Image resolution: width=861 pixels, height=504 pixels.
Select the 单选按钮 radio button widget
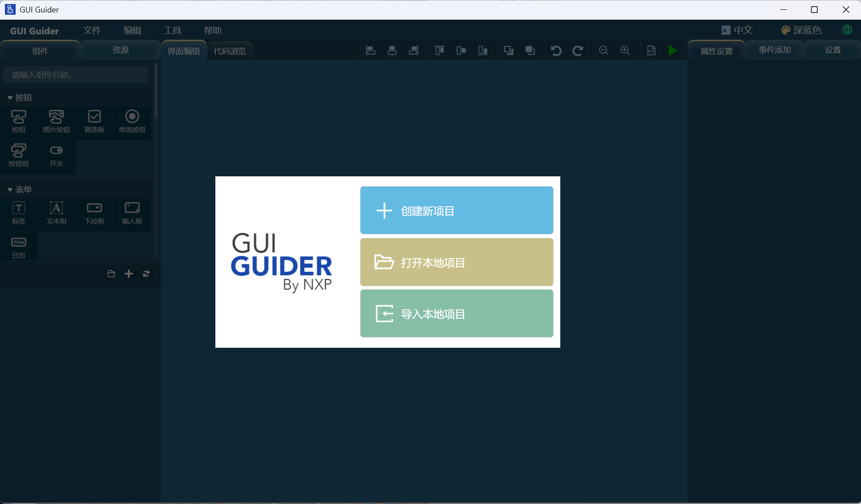[132, 121]
